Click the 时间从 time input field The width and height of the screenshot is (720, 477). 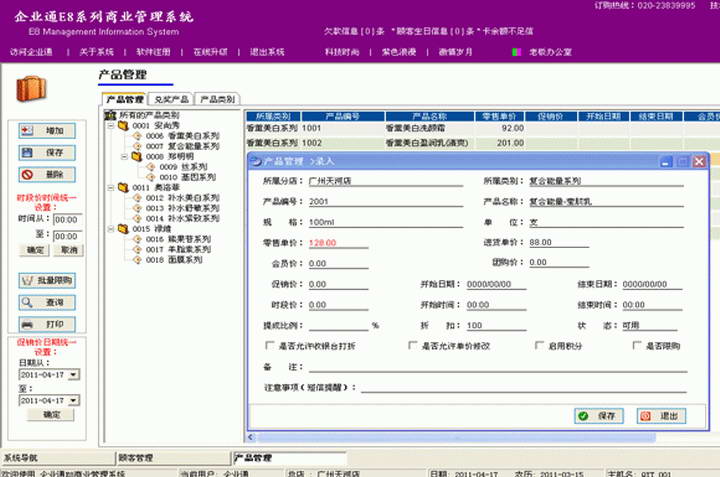pyautogui.click(x=68, y=219)
